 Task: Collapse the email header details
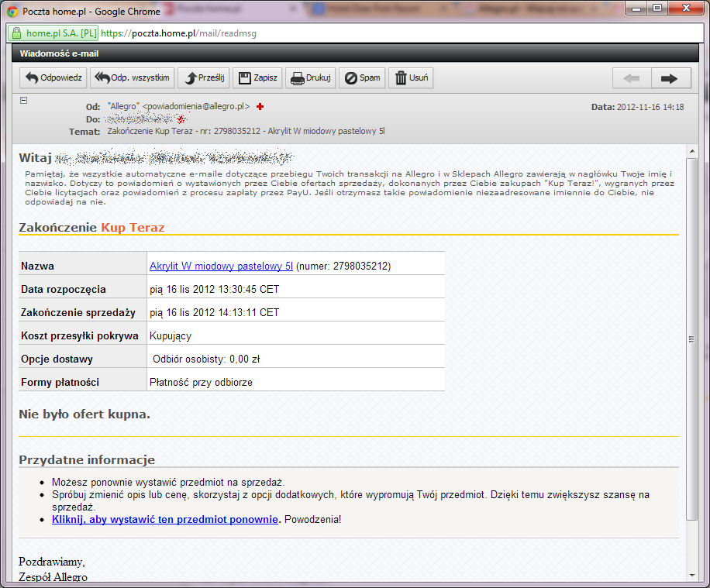24,101
